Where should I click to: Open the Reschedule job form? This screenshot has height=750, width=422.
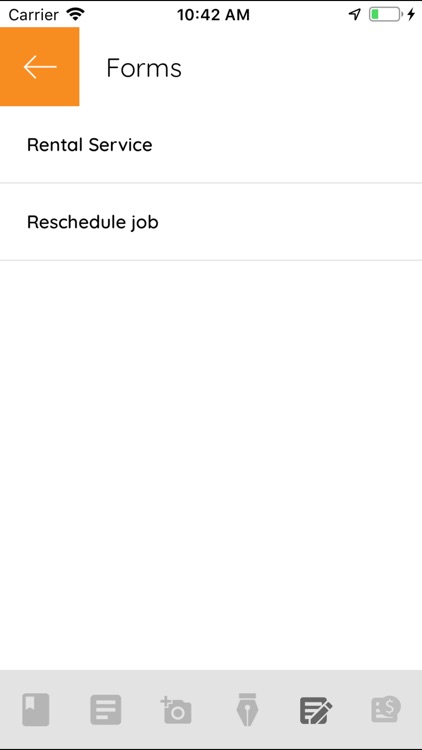coord(92,222)
